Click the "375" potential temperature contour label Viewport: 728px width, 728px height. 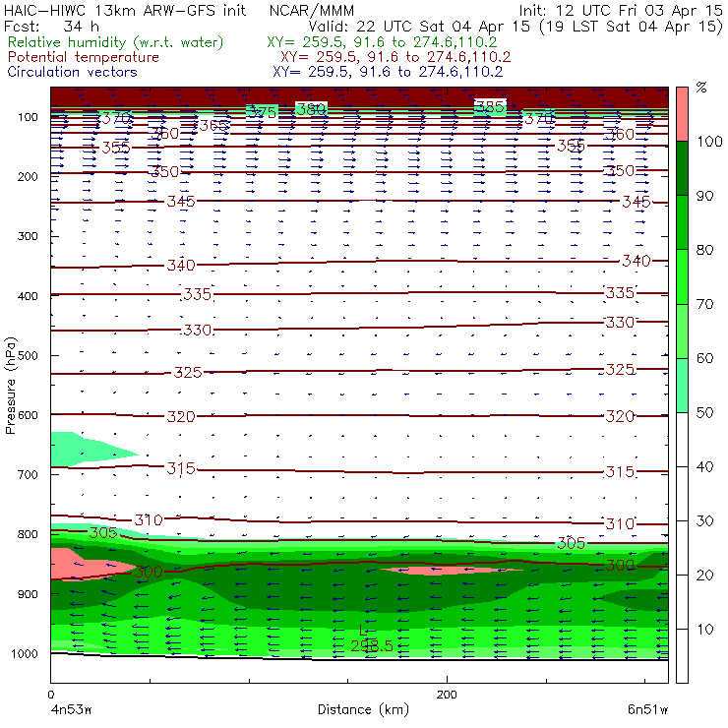coord(263,112)
